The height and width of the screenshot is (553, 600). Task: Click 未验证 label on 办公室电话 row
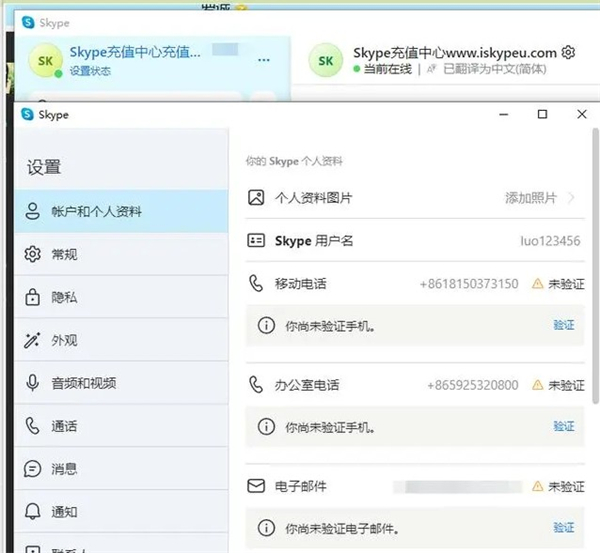(x=566, y=385)
